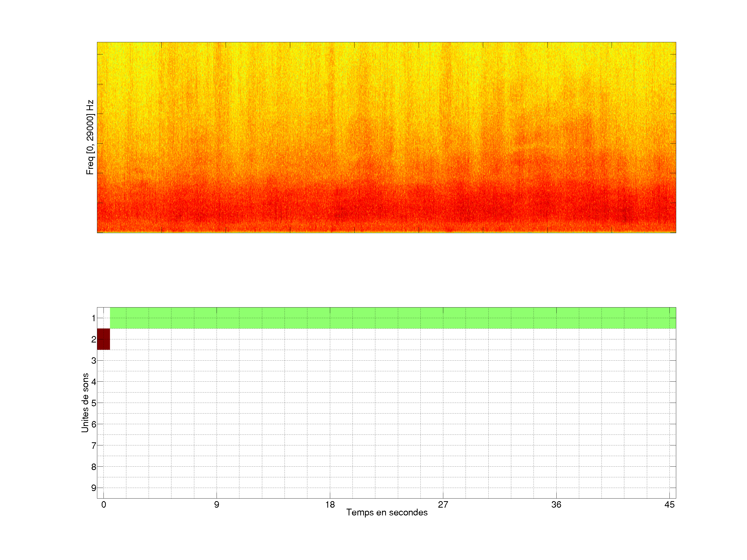
Task: Click the white cell at start of row 1
Action: [103, 318]
